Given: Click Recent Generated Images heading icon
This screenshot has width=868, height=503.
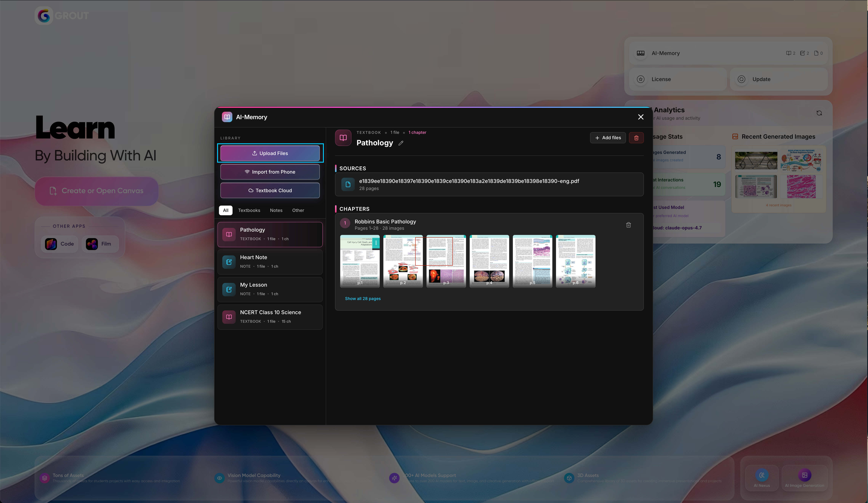Looking at the screenshot, I should [735, 137].
